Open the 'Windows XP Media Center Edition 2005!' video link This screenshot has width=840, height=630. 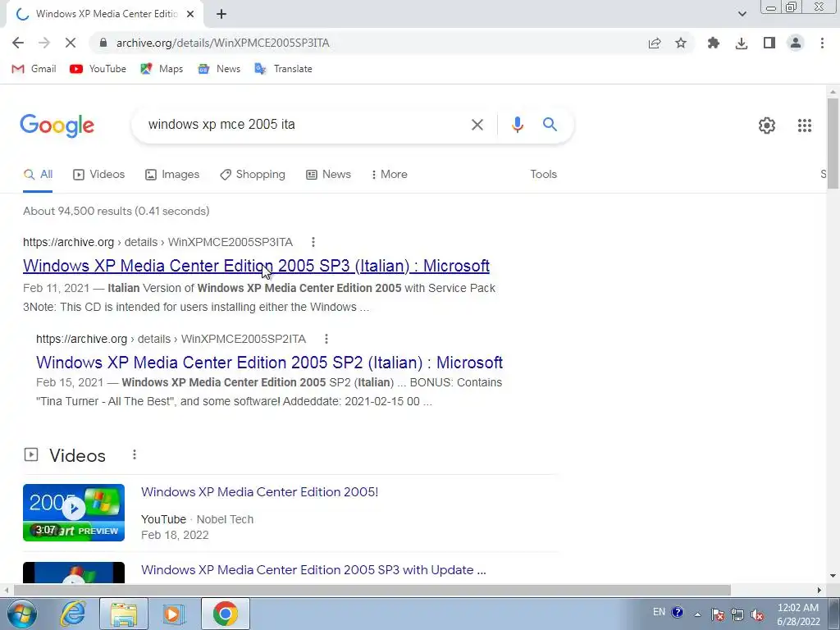(260, 492)
